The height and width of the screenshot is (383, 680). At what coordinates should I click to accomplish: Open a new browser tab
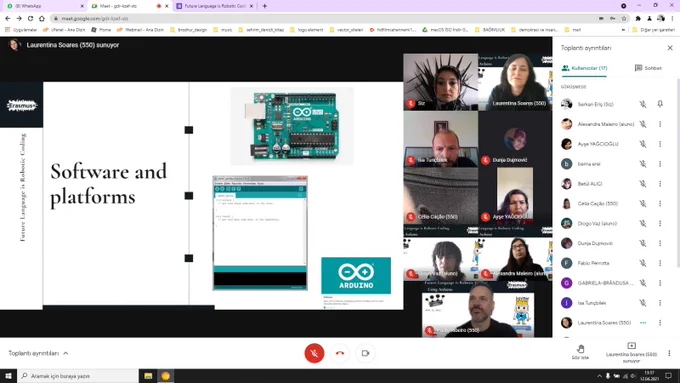pyautogui.click(x=265, y=6)
